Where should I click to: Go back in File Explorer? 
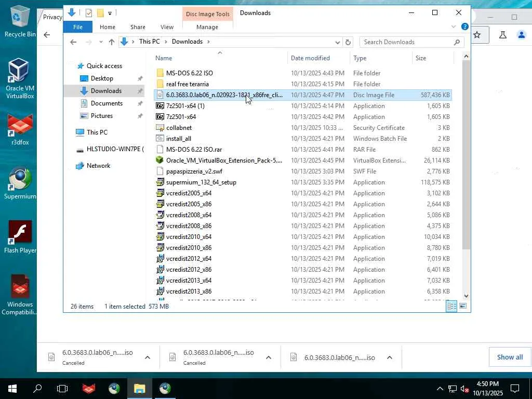click(x=73, y=42)
